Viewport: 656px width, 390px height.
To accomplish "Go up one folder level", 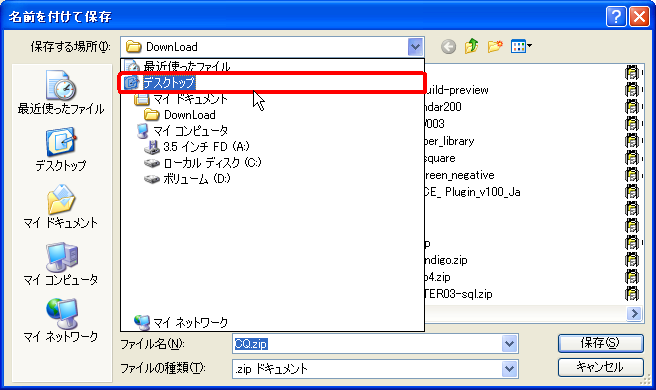I will pos(472,46).
